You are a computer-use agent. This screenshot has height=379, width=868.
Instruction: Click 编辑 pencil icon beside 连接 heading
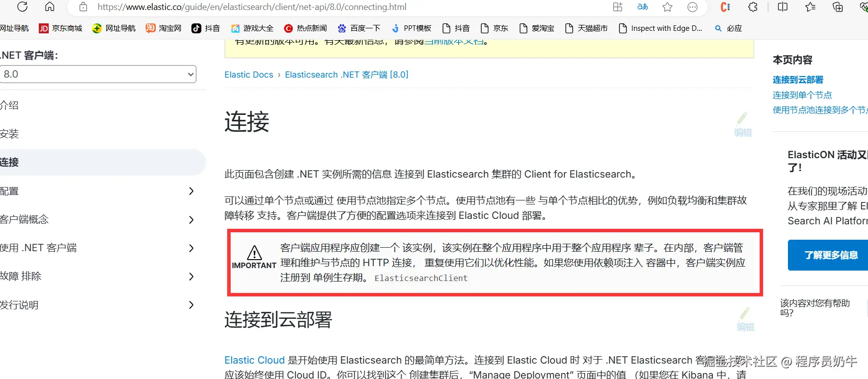pyautogui.click(x=743, y=125)
